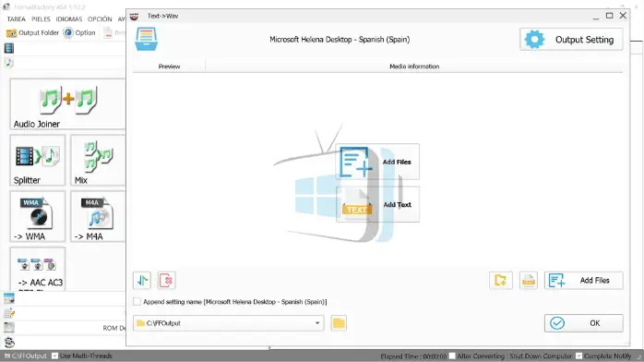Open Option in the main toolbar
The width and height of the screenshot is (644, 362).
pyautogui.click(x=79, y=33)
